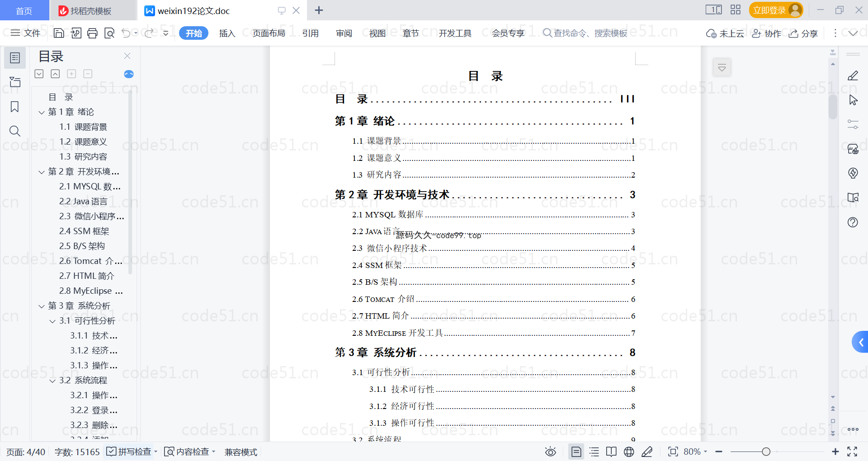Screen dimensions: 868x461
Task: Open the properties settings icon in right sidebar
Action: [x=853, y=124]
